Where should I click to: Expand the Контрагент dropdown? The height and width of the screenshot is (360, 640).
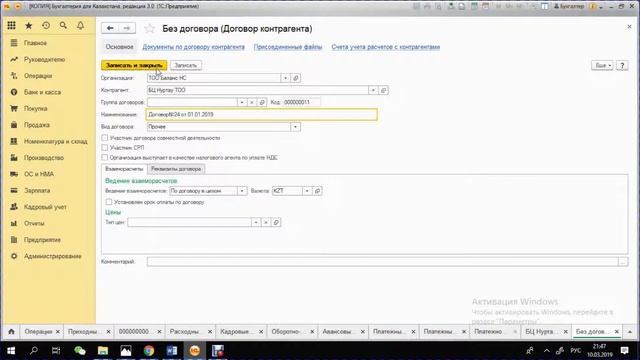pos(373,90)
